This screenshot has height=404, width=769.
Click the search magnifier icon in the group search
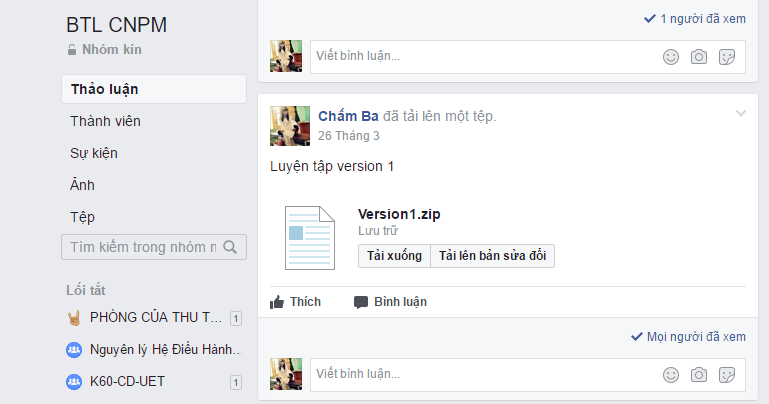coord(230,247)
